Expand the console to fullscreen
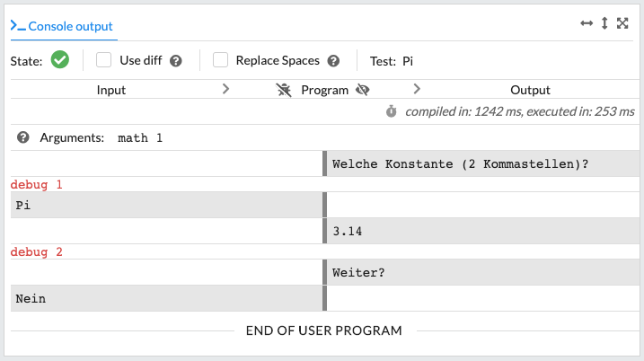Screen dimensions: 644x361 click(x=622, y=24)
